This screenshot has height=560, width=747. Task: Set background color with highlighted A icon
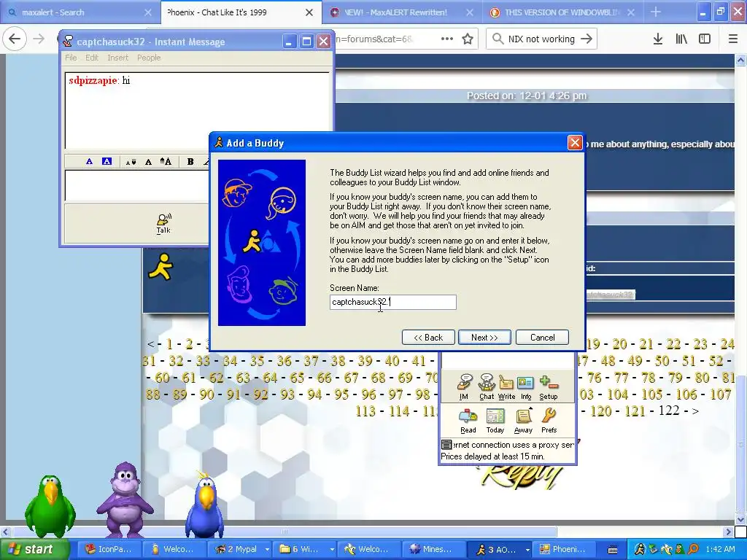pos(107,161)
